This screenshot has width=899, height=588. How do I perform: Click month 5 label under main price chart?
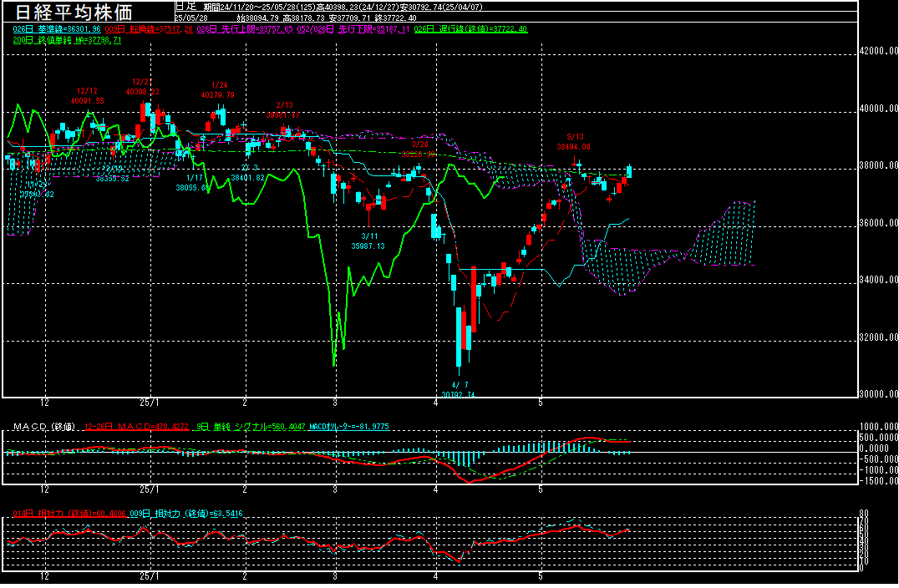pos(540,403)
